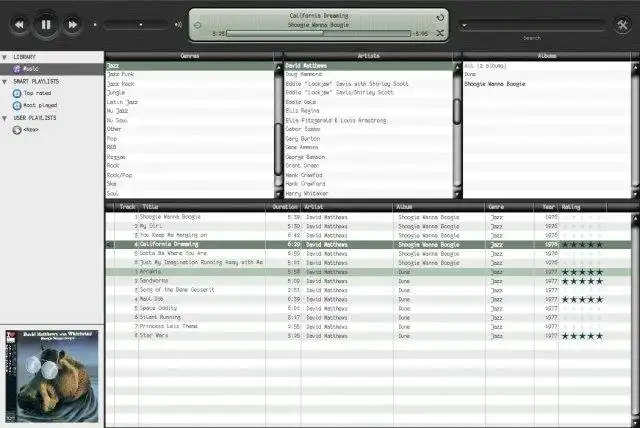Sort tracks by Year column
Viewport: 640px width, 428px height.
(x=546, y=207)
